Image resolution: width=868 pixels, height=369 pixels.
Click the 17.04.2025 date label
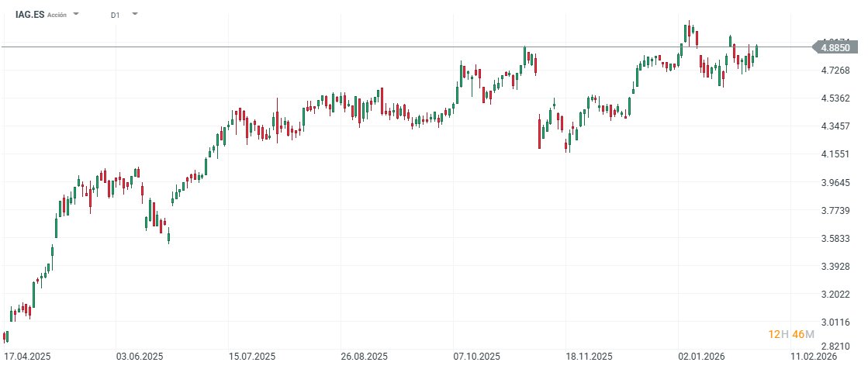click(27, 357)
